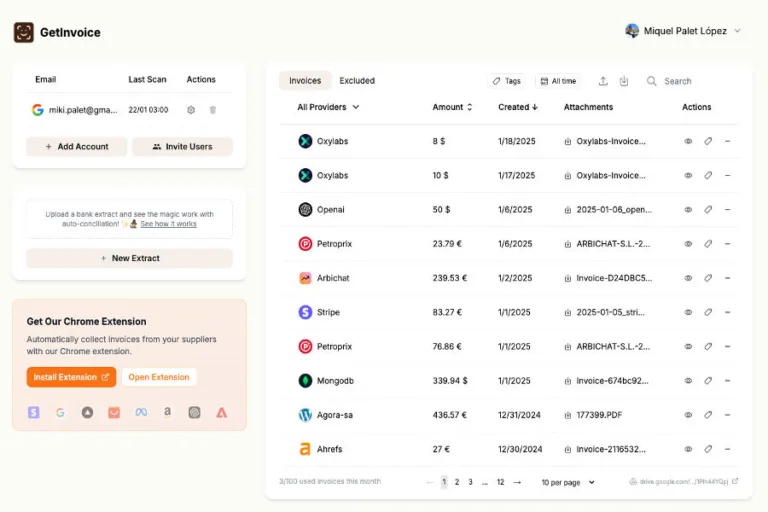
Task: Click the OpenAI icon in extension card
Action: [194, 413]
